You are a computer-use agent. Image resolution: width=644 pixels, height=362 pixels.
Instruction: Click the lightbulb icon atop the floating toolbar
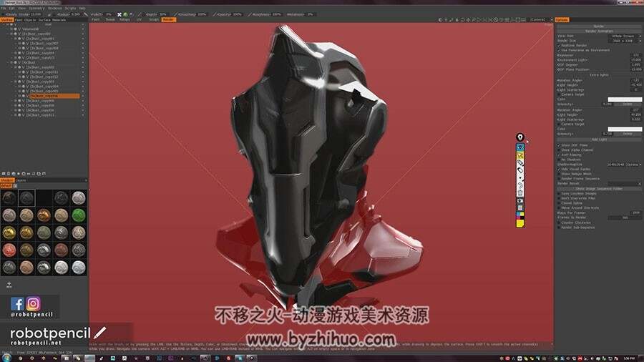point(520,137)
